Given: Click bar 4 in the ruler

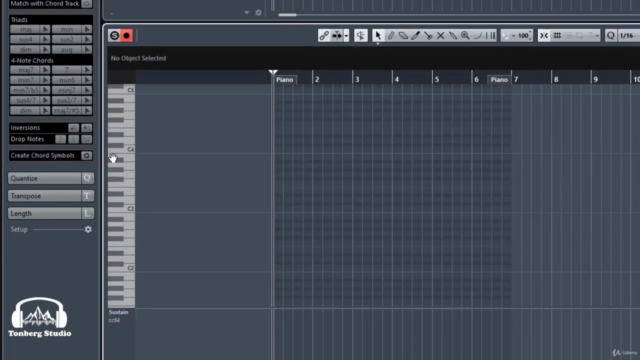Looking at the screenshot, I should 397,79.
